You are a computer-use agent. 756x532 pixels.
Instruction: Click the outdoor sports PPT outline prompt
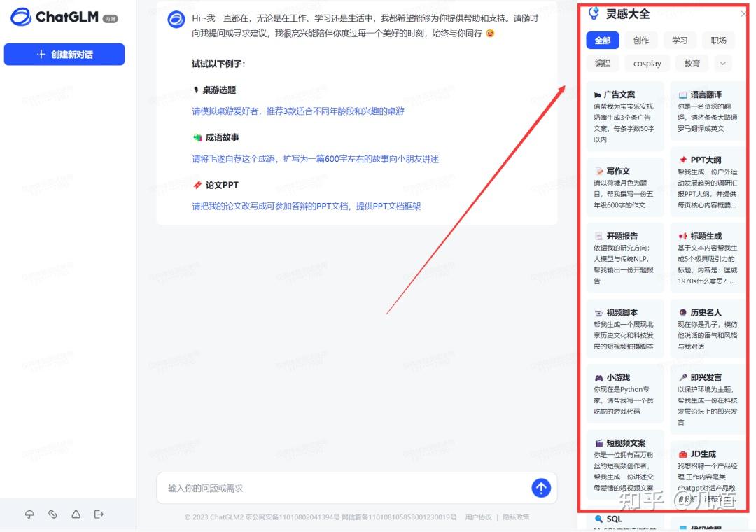(707, 188)
